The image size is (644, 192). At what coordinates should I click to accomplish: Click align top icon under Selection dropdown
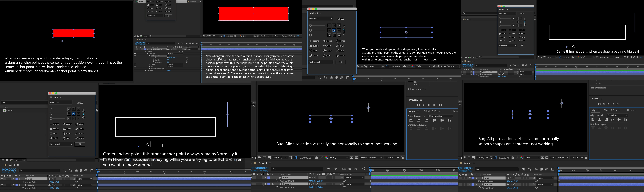612,120
